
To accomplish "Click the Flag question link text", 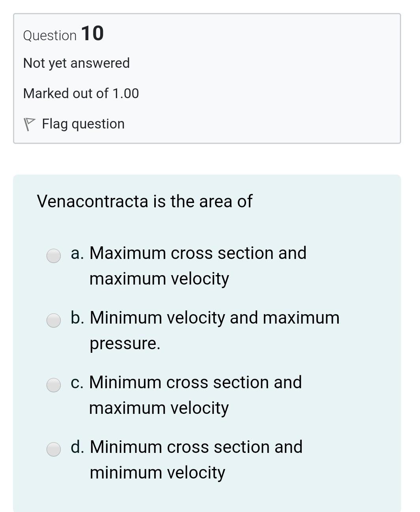I will tap(83, 124).
